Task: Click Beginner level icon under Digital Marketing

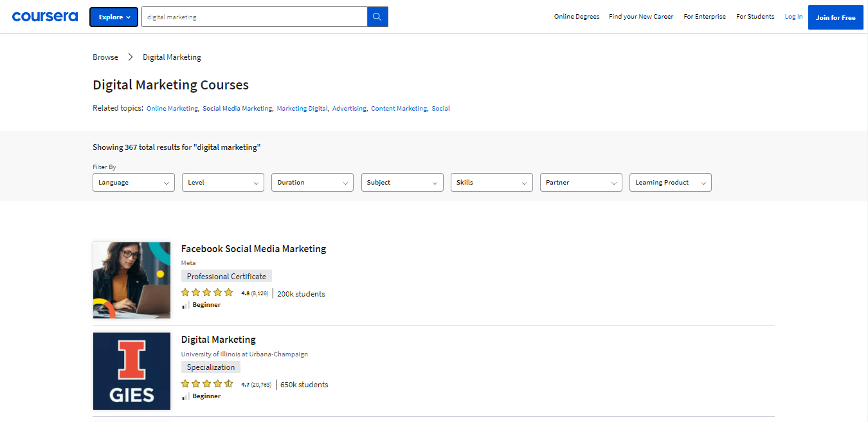Action: coord(185,396)
